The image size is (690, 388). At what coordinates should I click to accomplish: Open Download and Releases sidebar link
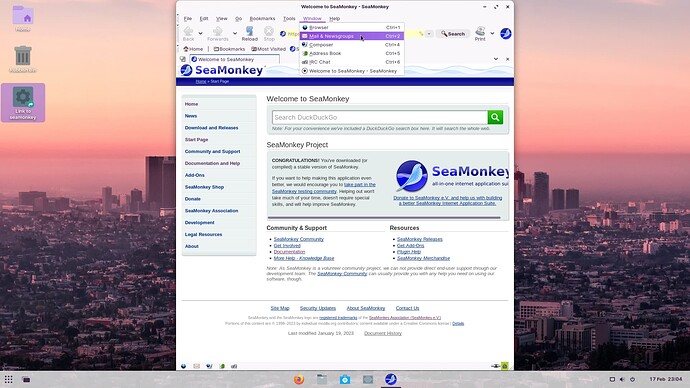(x=211, y=128)
